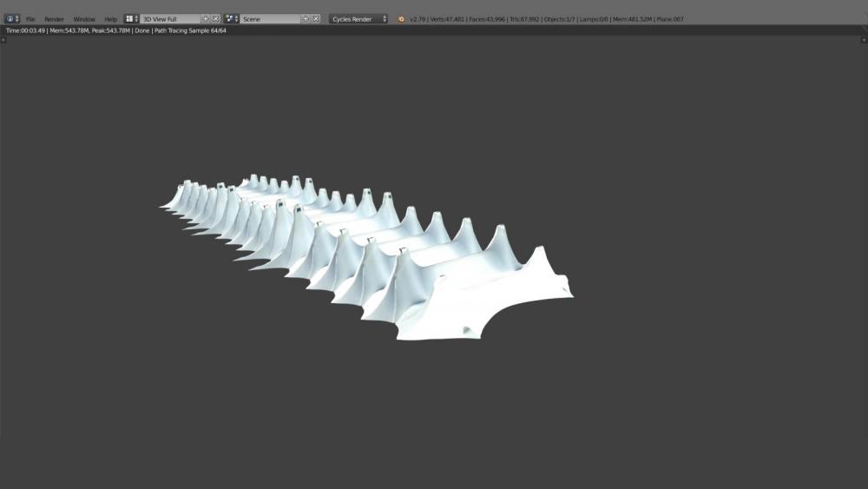Expand the Cycles Render engine dropdown

pyautogui.click(x=358, y=18)
